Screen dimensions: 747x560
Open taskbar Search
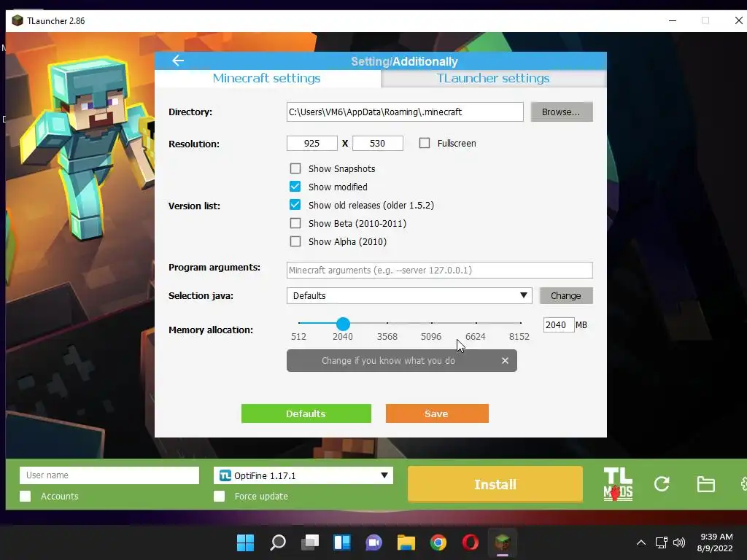[x=278, y=542]
